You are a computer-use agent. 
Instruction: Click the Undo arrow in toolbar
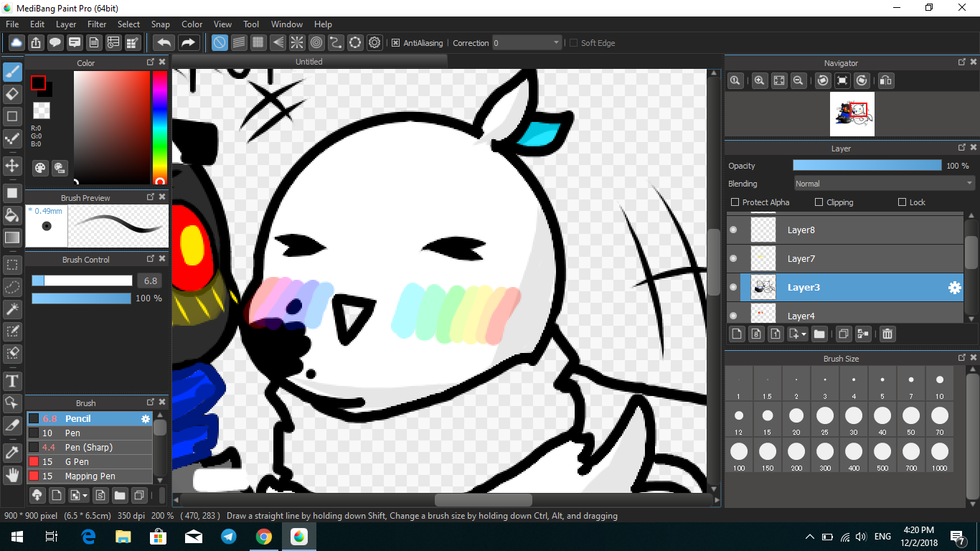[164, 43]
